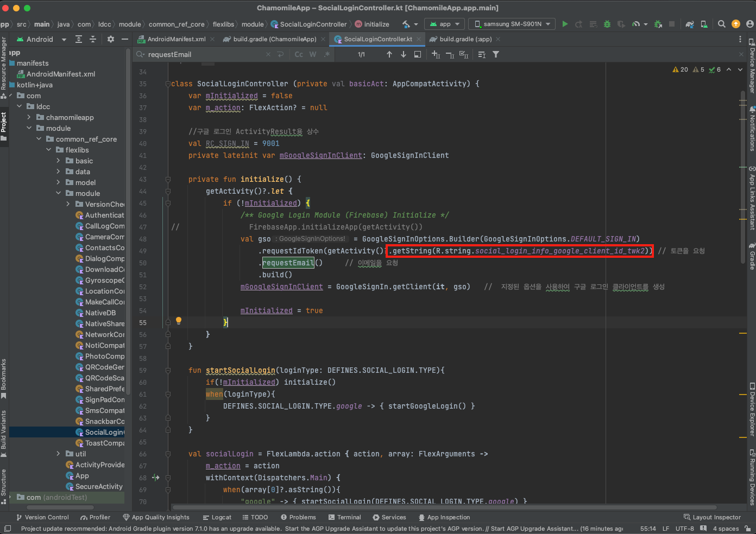The height and width of the screenshot is (534, 756).
Task: Open the samsung SM-S901N device dropdown
Action: (512, 24)
